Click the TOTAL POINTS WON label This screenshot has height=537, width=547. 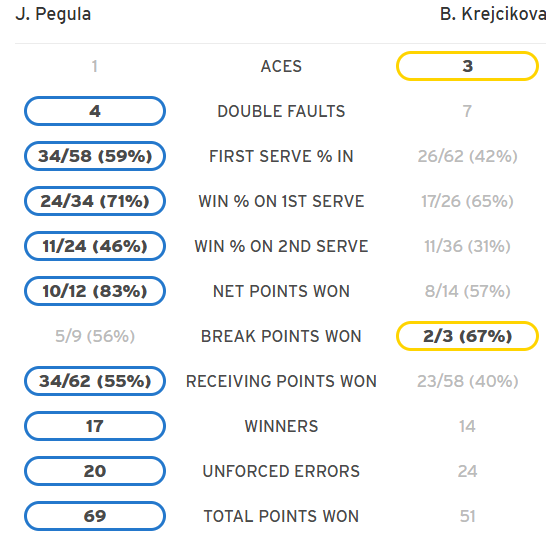pyautogui.click(x=281, y=516)
